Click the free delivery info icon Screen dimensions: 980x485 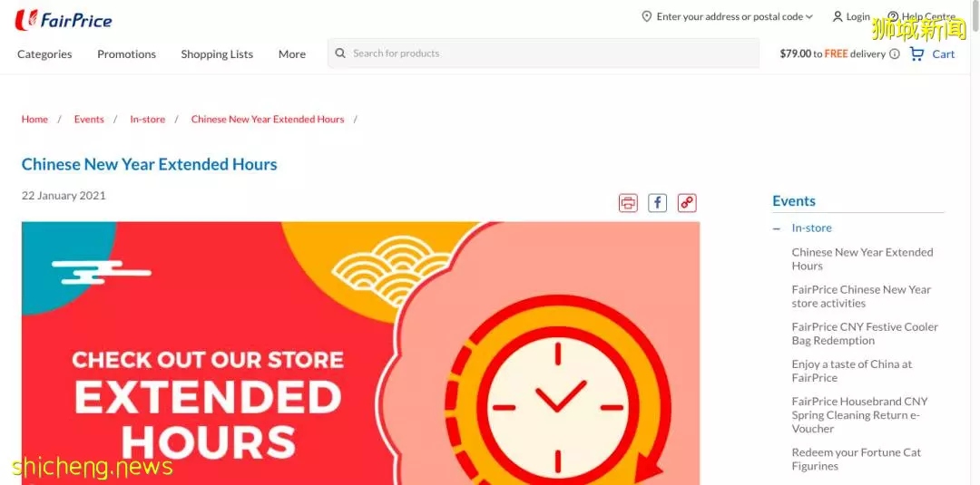pos(895,54)
